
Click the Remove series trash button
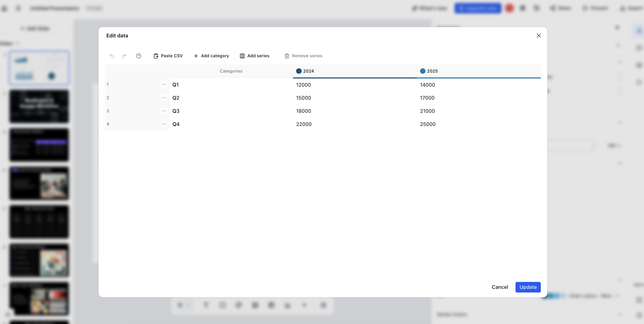[x=303, y=56]
